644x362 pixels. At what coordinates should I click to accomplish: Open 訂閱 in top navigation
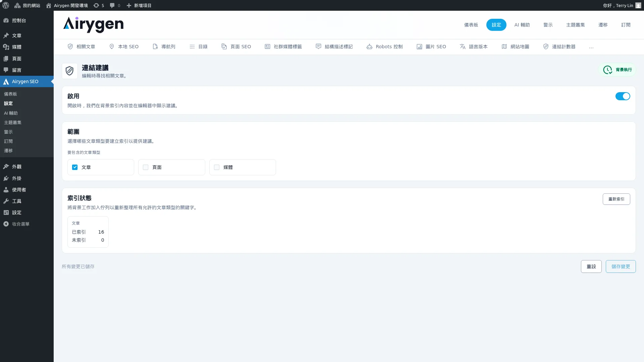[x=626, y=25]
